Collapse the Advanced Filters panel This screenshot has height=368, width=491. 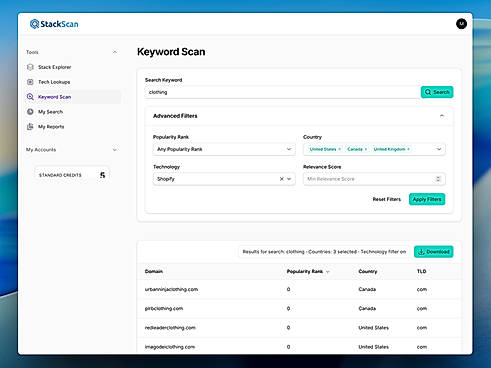click(442, 116)
